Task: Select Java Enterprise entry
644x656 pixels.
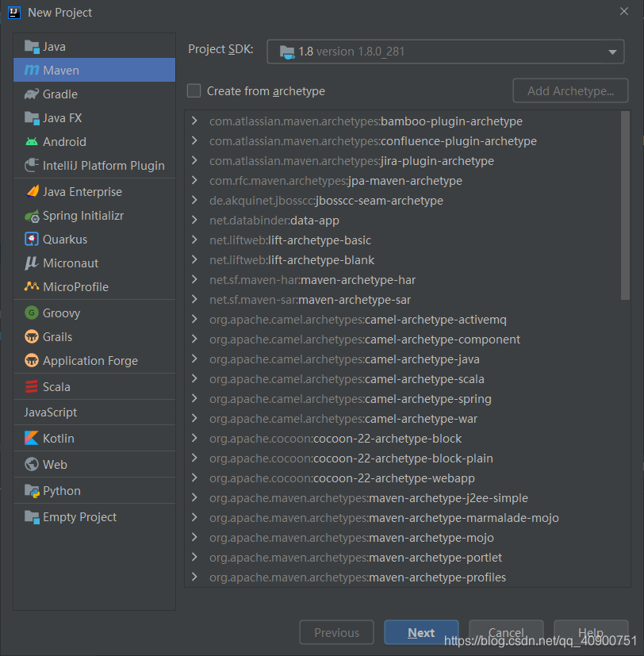Action: pos(94,192)
